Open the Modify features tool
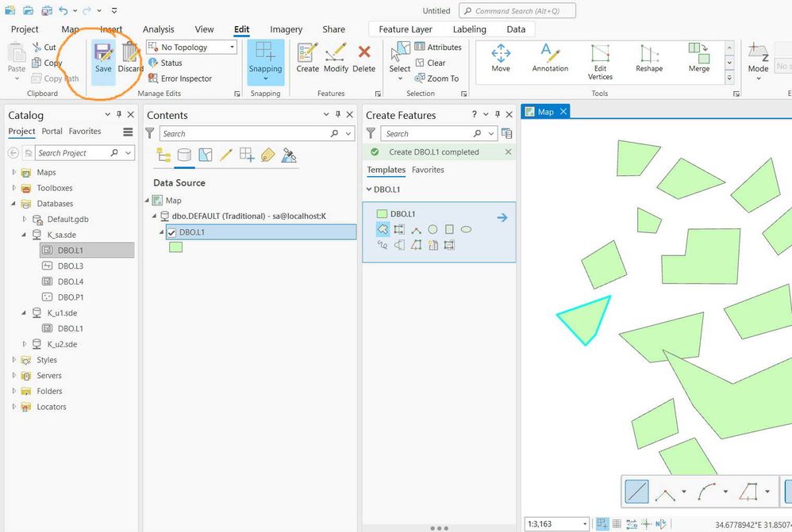The width and height of the screenshot is (792, 532). (336, 58)
